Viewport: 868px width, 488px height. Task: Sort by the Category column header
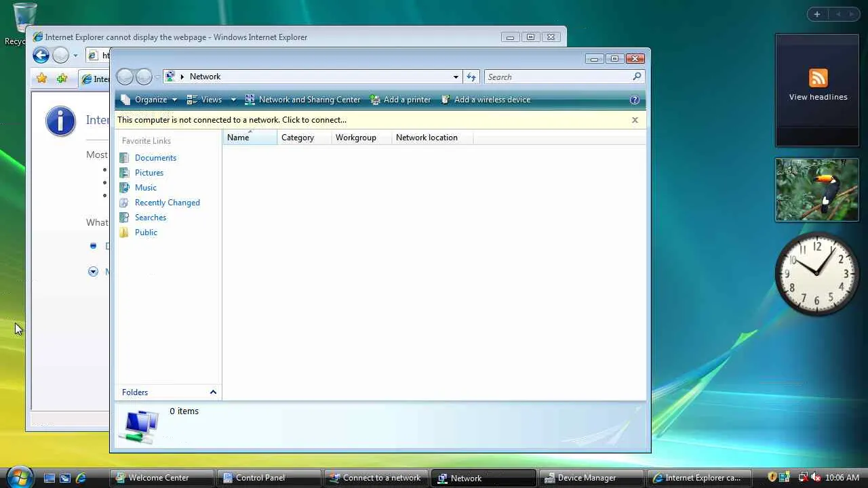[x=304, y=138]
